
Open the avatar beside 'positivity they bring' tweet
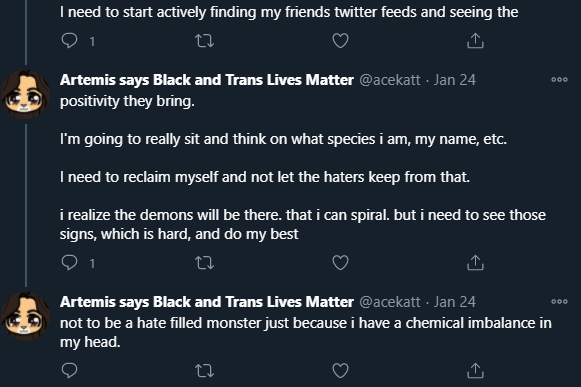click(26, 94)
